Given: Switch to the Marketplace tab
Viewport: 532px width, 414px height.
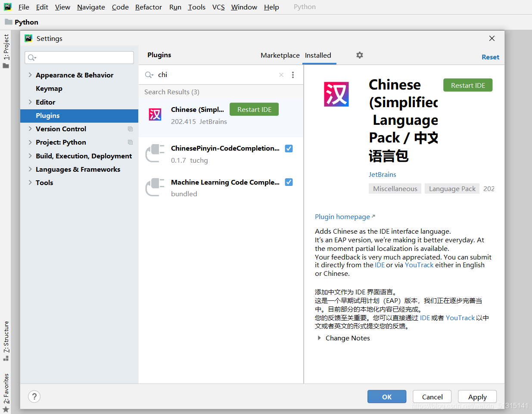Looking at the screenshot, I should pyautogui.click(x=280, y=55).
